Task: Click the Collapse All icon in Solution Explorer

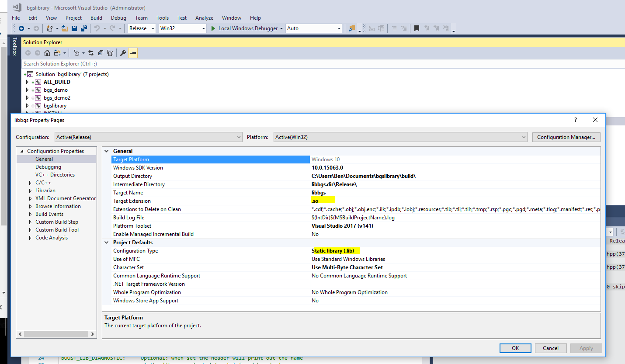Action: (x=101, y=53)
